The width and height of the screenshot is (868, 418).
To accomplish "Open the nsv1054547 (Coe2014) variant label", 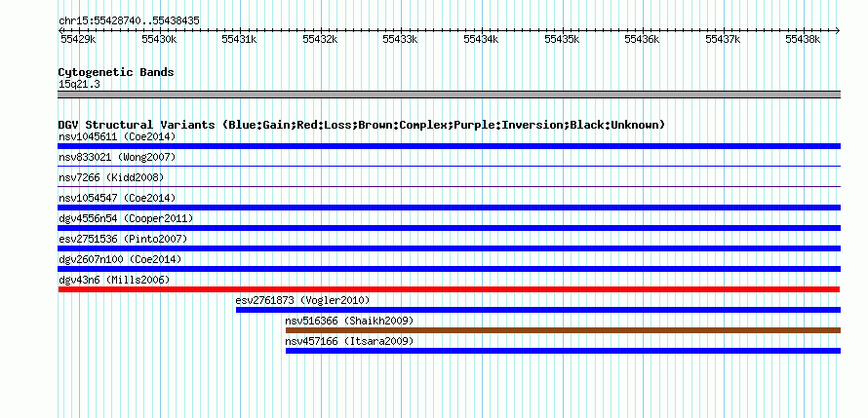I will point(117,198).
